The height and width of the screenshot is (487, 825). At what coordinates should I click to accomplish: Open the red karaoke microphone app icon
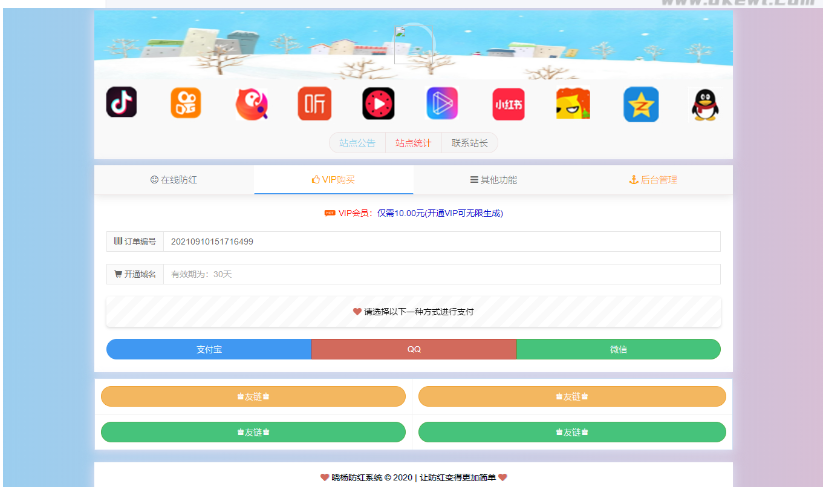251,104
